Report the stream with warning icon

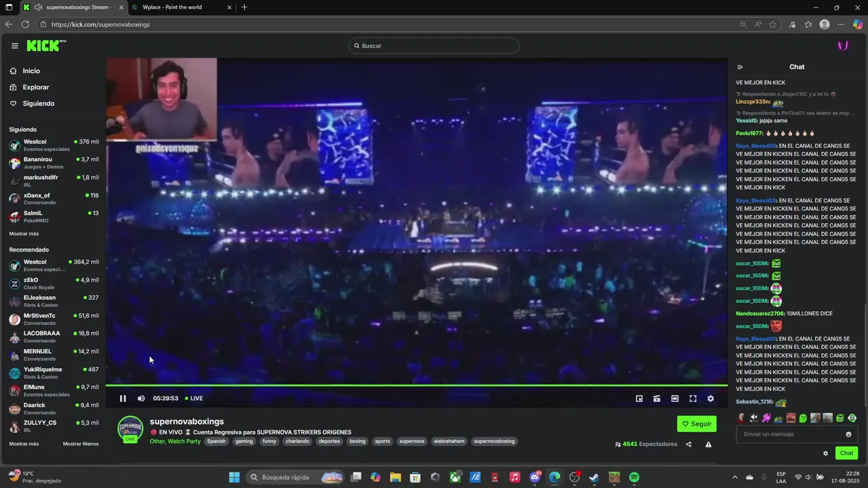(x=708, y=445)
